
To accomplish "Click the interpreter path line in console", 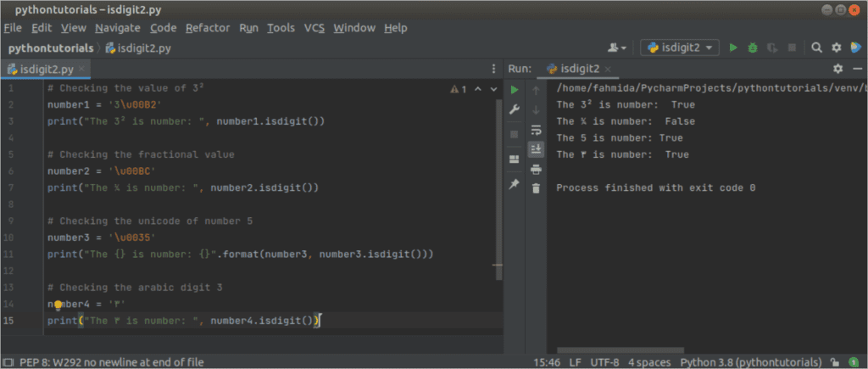I will 710,87.
